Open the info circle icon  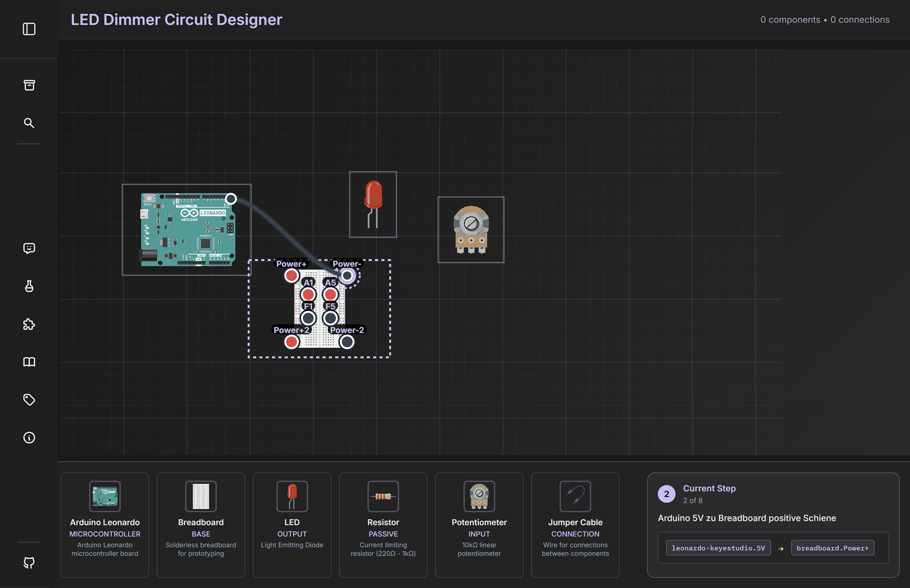pyautogui.click(x=29, y=438)
